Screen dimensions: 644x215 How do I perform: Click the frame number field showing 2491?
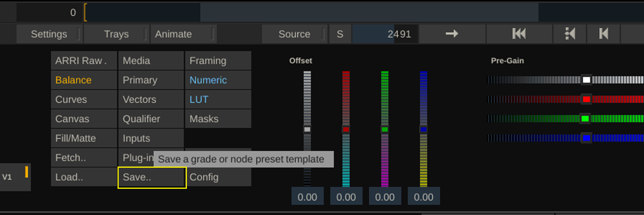coord(385,34)
